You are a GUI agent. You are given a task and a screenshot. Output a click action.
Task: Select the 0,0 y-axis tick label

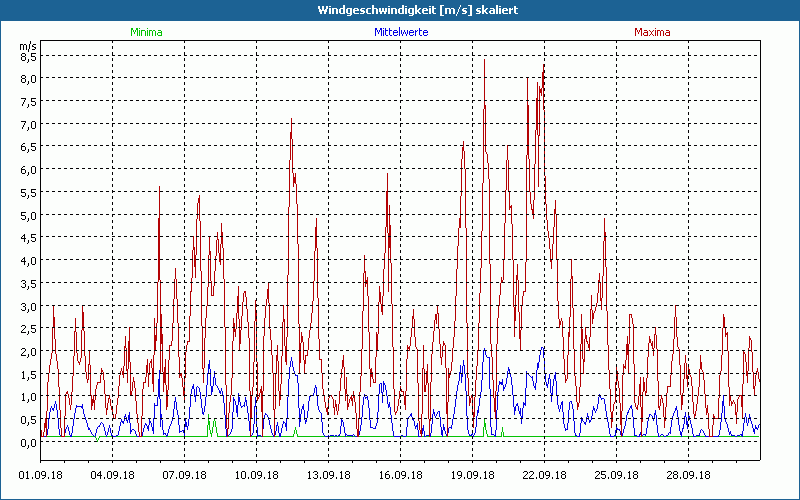[29, 442]
